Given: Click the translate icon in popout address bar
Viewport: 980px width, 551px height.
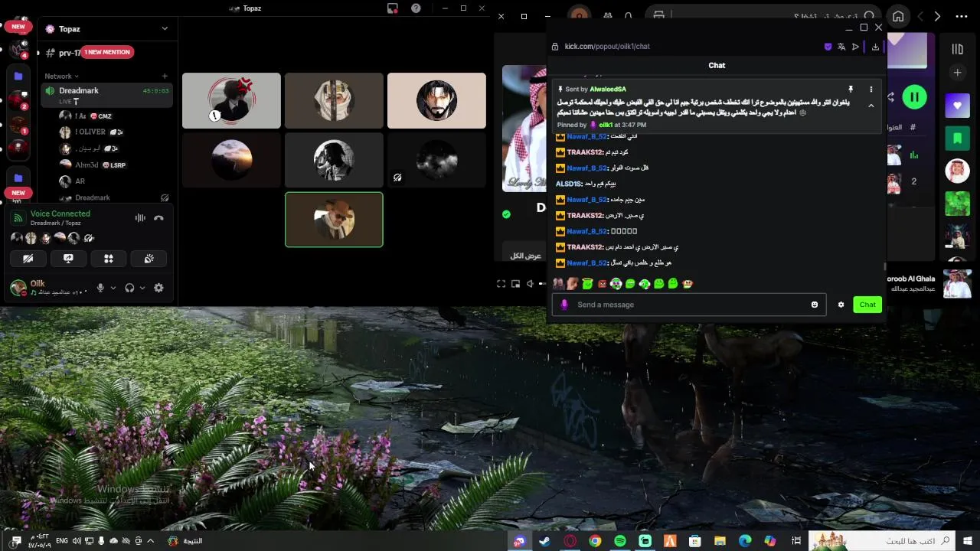Looking at the screenshot, I should click(x=841, y=47).
